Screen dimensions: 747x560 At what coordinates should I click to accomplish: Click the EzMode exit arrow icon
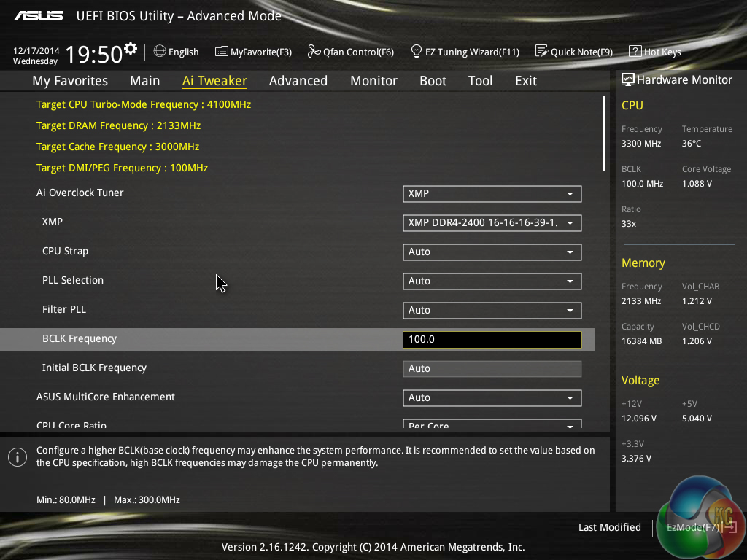(730, 527)
